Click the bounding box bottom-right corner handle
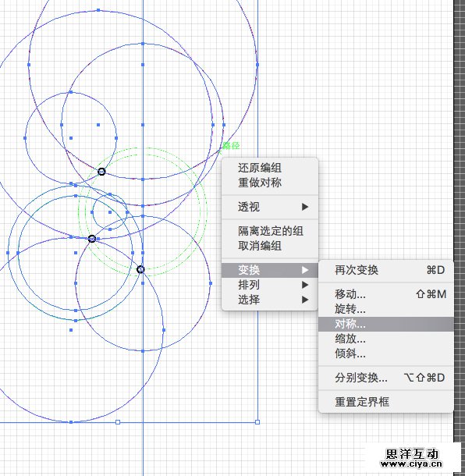The image size is (465, 476). (257, 422)
